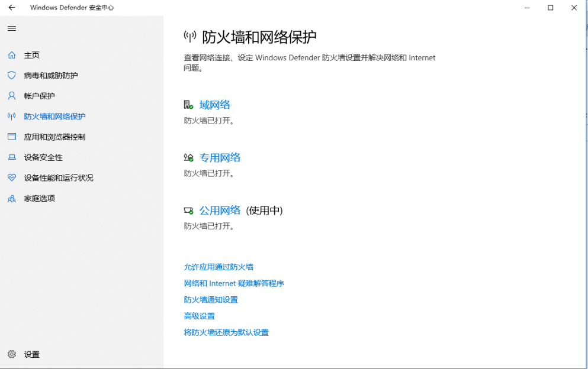
Task: Click the (使用中) label beside 公用网络
Action: [x=264, y=211]
